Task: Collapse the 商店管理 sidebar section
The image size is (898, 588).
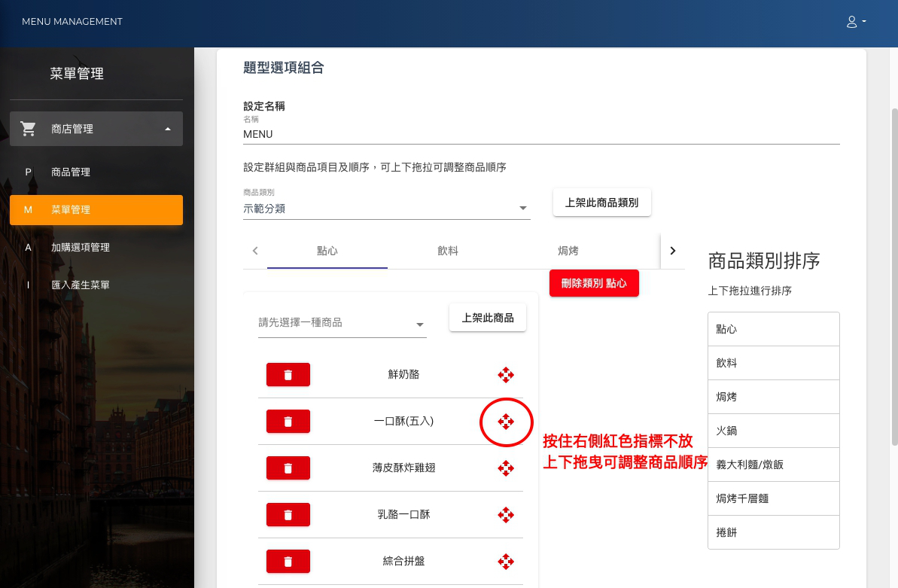Action: tap(96, 129)
